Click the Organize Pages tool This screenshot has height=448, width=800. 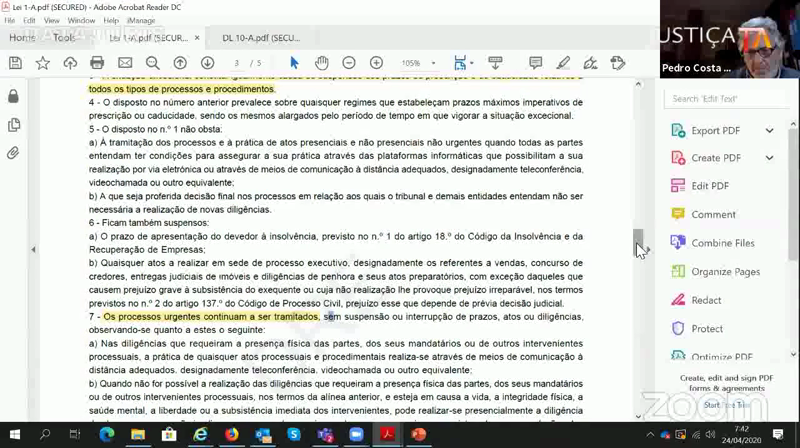click(x=725, y=272)
